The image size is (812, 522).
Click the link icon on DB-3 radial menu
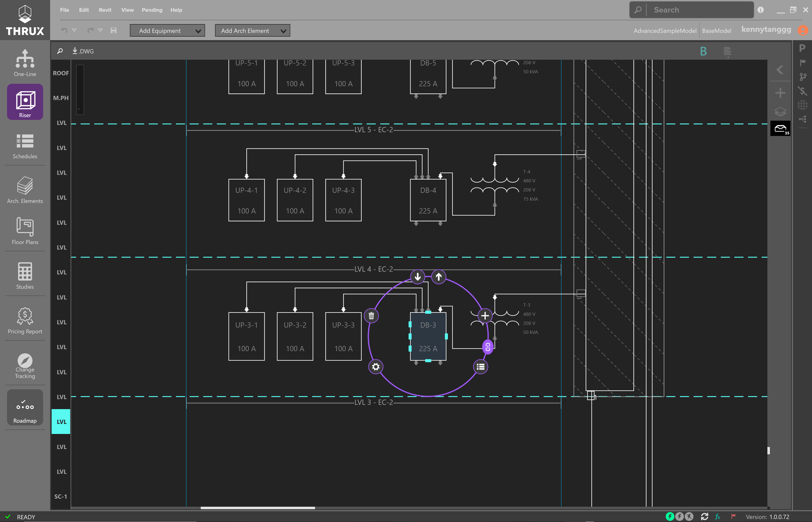488,347
